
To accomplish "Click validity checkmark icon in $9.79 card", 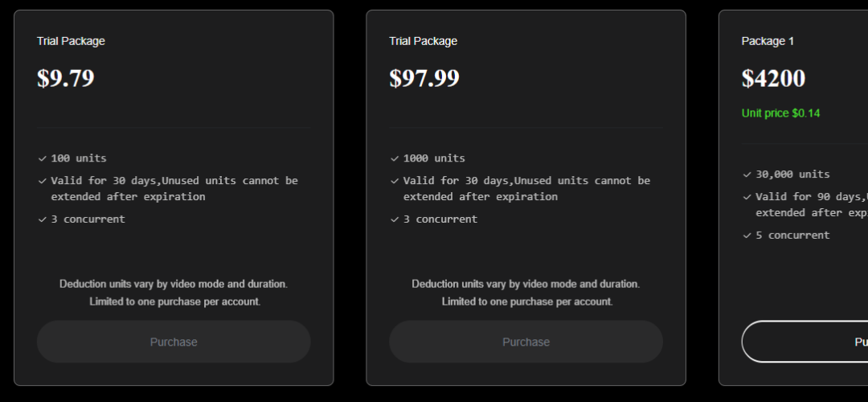I will 42,181.
